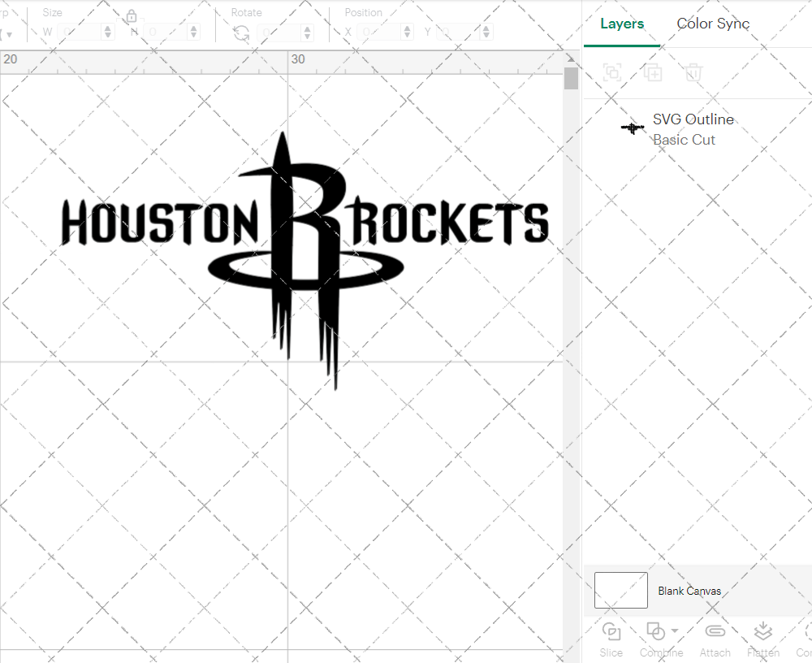The height and width of the screenshot is (663, 812).
Task: Click the Combine tool icon
Action: coord(654,631)
